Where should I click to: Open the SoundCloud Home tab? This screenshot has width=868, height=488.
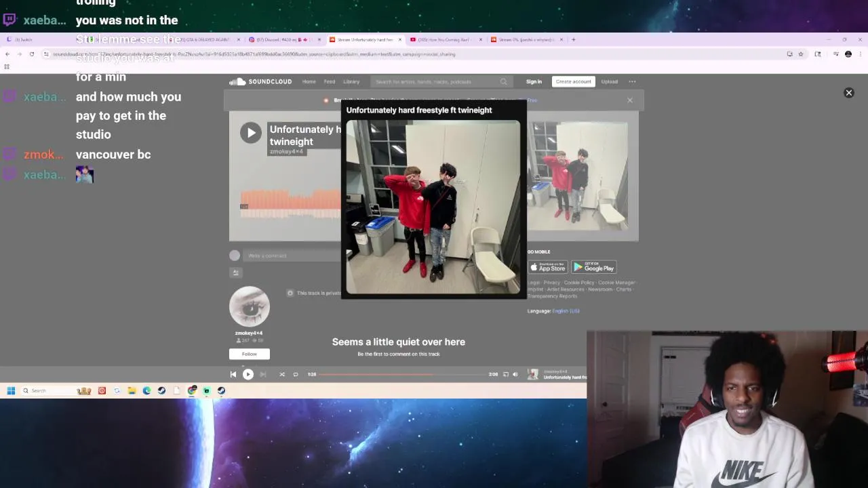pyautogui.click(x=309, y=81)
